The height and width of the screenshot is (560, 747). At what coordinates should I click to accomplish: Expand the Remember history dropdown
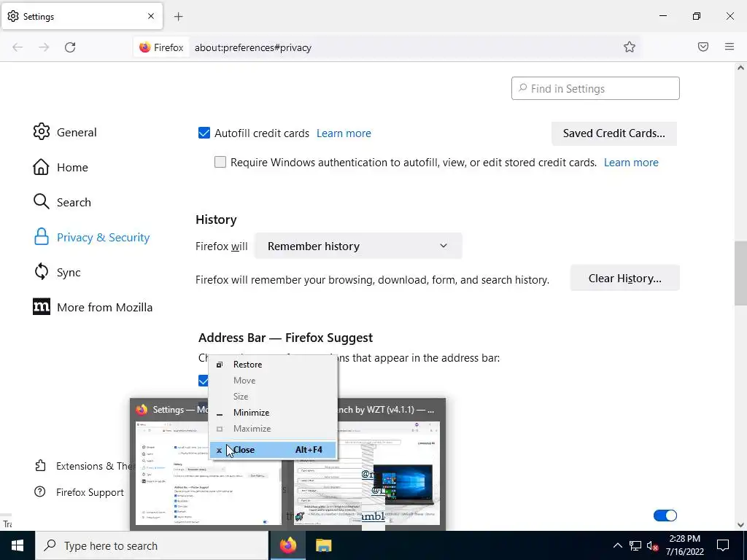coord(358,246)
